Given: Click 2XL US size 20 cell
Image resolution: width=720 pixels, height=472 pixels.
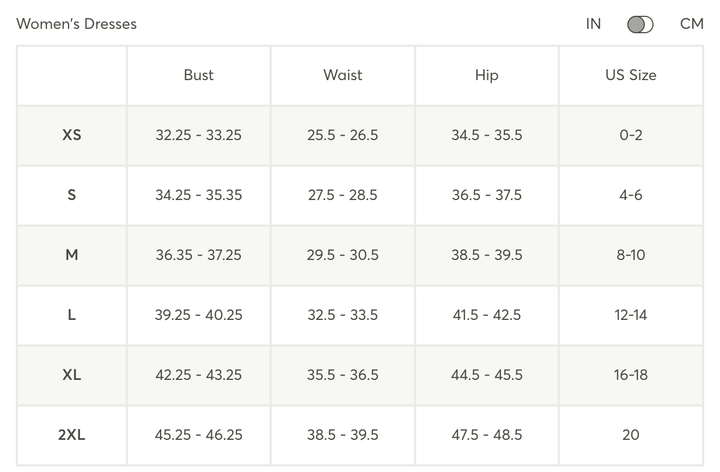Looking at the screenshot, I should pyautogui.click(x=631, y=435).
